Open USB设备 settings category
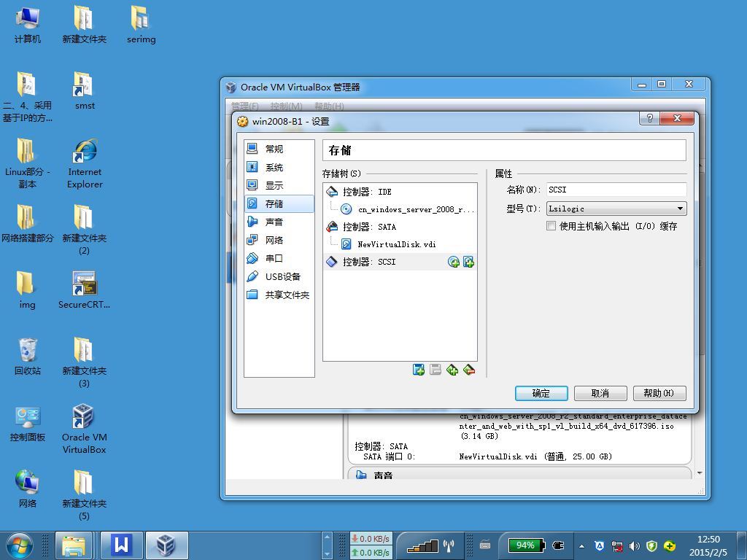The width and height of the screenshot is (747, 560). point(279,276)
